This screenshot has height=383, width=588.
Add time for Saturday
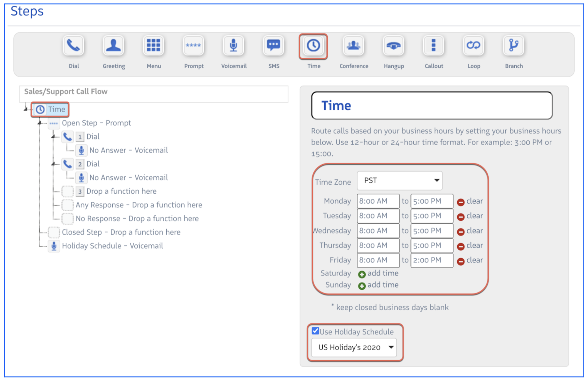[379, 274]
